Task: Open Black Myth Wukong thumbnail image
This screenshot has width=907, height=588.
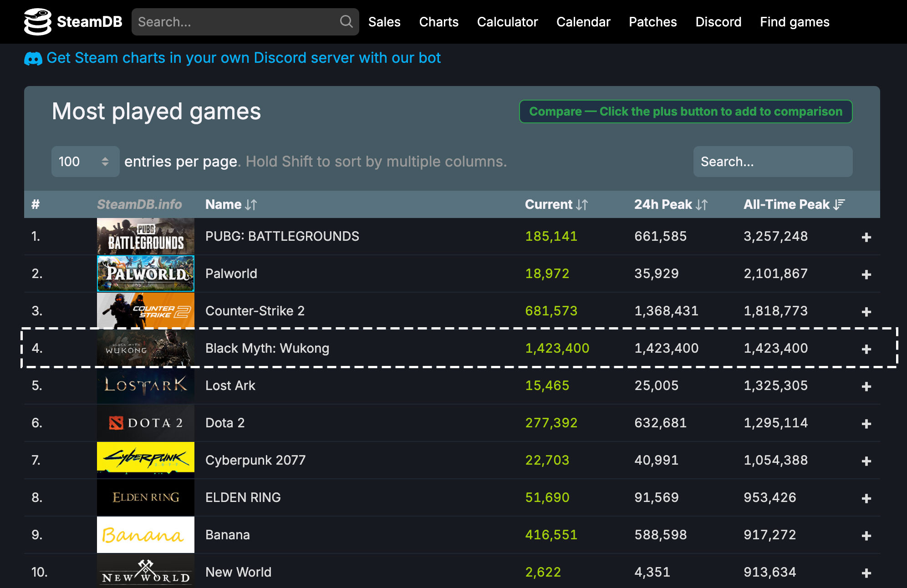Action: pos(146,348)
